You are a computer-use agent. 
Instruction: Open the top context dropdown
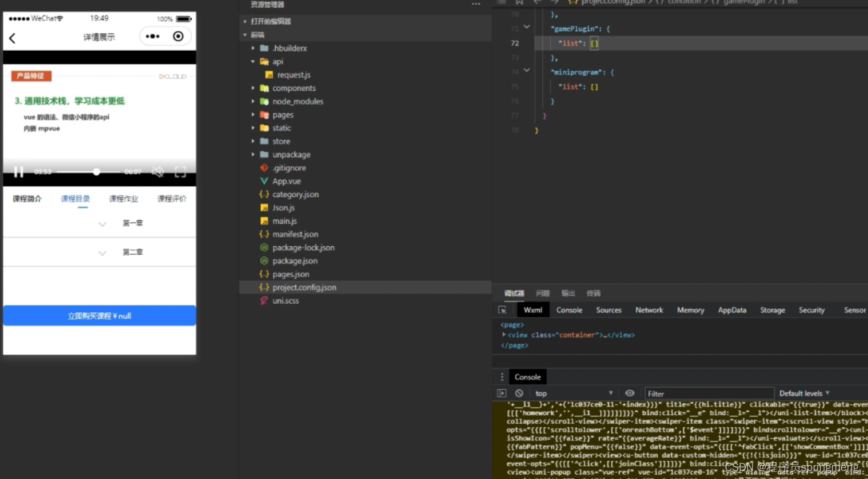click(x=574, y=393)
